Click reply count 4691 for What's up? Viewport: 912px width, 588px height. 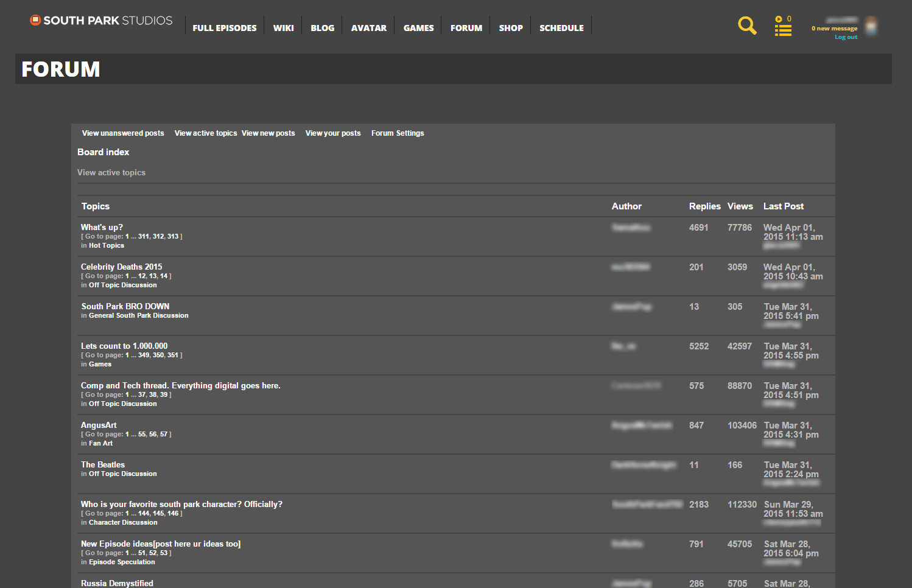699,228
